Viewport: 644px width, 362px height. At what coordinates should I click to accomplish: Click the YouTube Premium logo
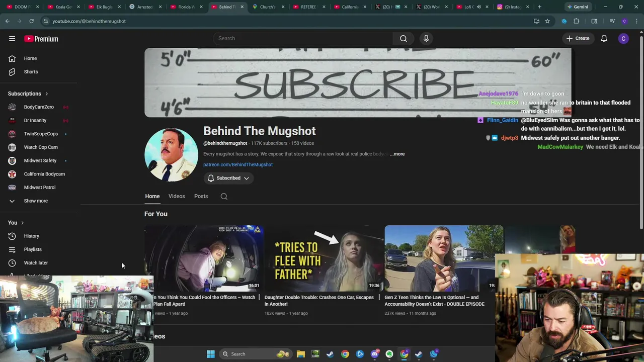(41, 39)
